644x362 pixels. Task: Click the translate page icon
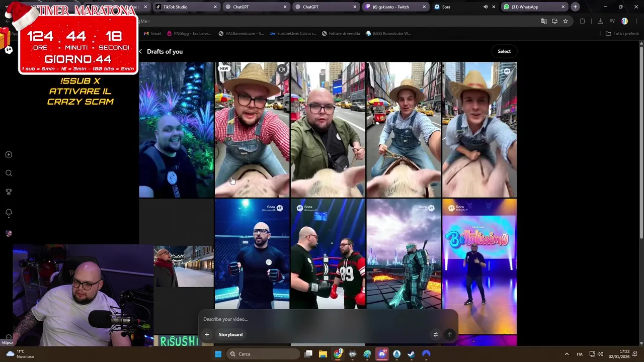[x=544, y=21]
